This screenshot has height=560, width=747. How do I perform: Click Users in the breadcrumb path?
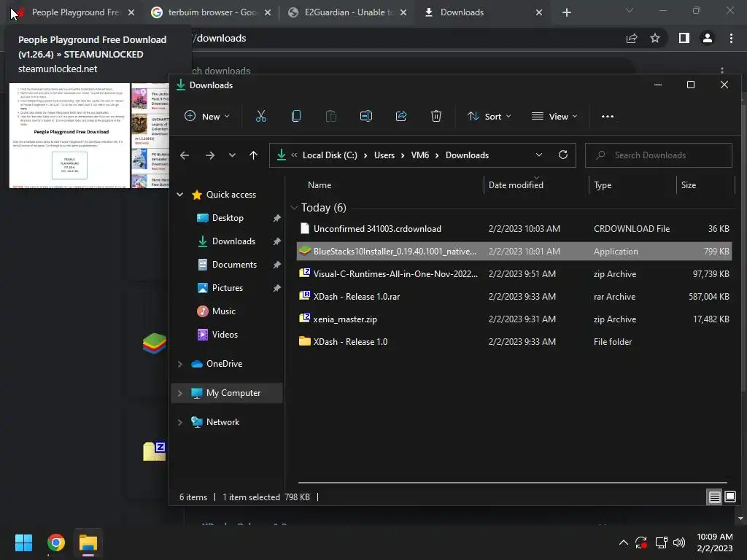384,155
